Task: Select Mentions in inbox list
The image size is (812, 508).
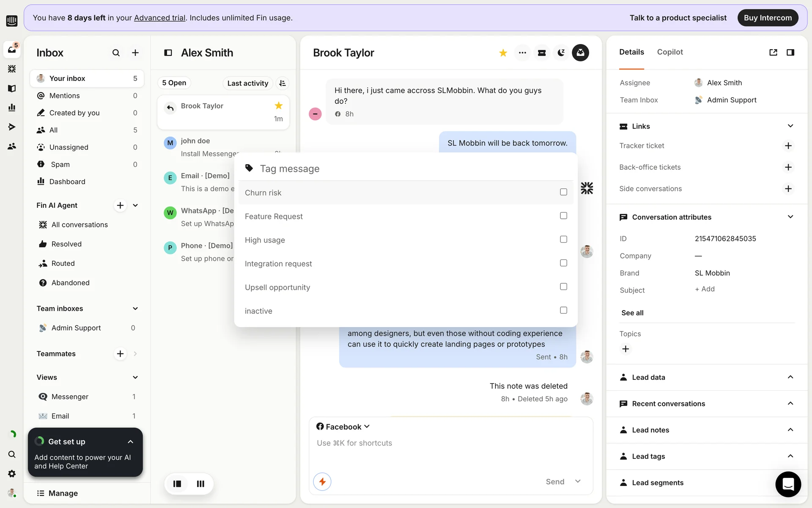Action: pyautogui.click(x=65, y=96)
